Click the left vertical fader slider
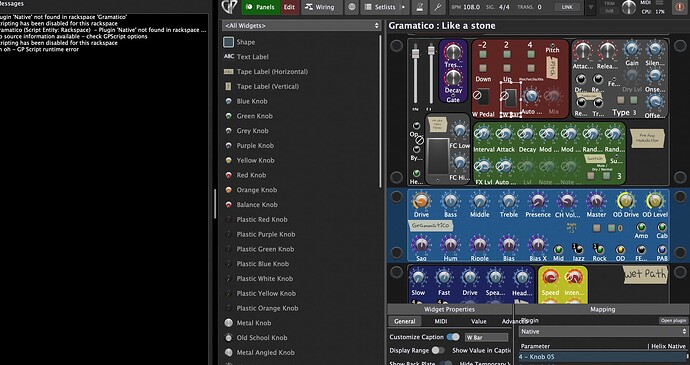The height and width of the screenshot is (365, 690). point(415,75)
